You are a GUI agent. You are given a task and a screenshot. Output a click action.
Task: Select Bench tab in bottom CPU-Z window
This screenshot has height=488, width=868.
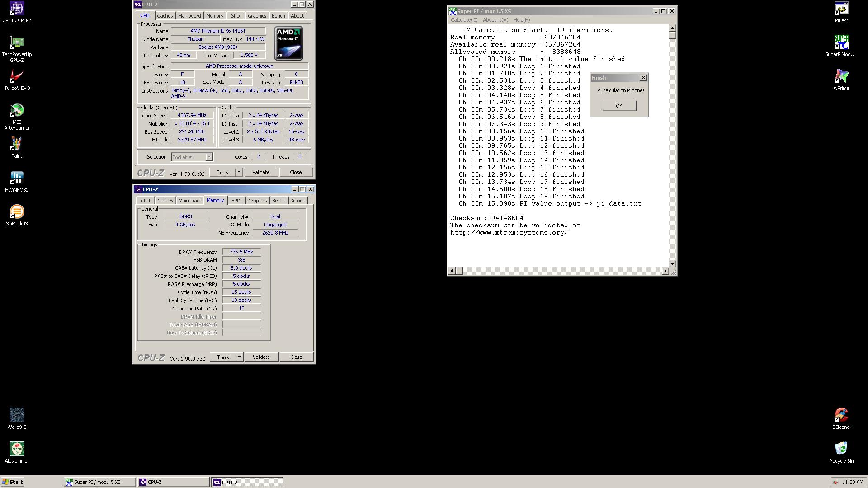(279, 201)
